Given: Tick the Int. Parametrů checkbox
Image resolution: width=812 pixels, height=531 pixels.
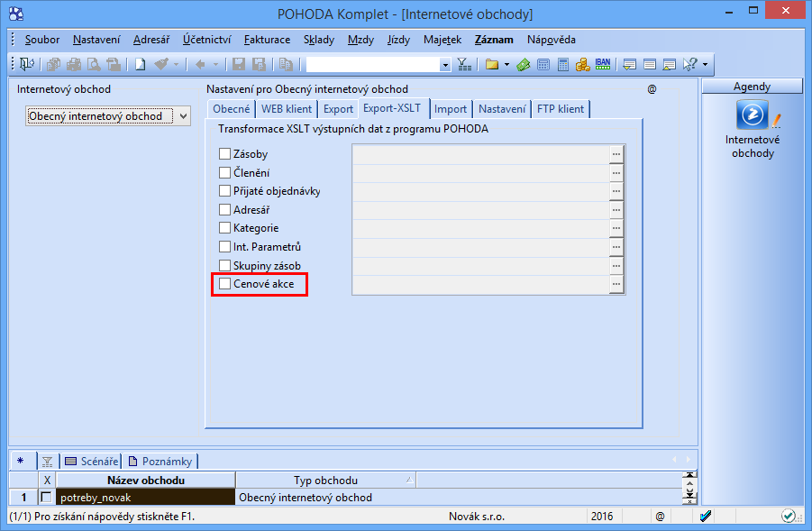Looking at the screenshot, I should pos(224,247).
